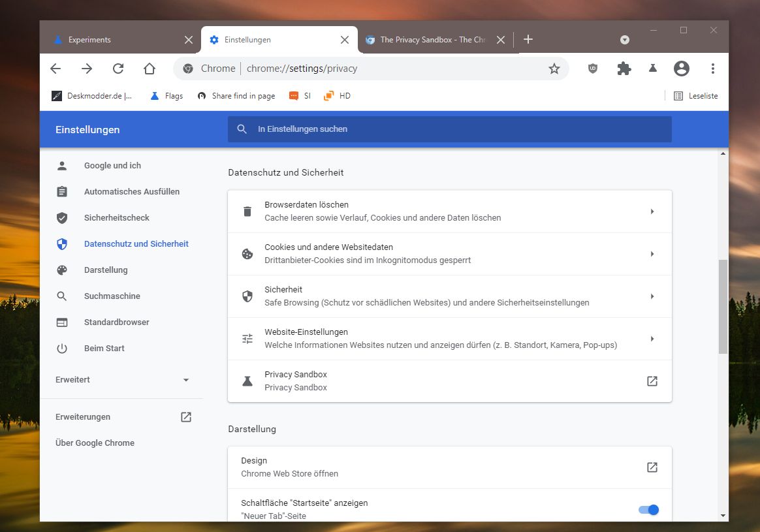Click the scrollbar up arrow
The width and height of the screenshot is (760, 532).
point(723,154)
